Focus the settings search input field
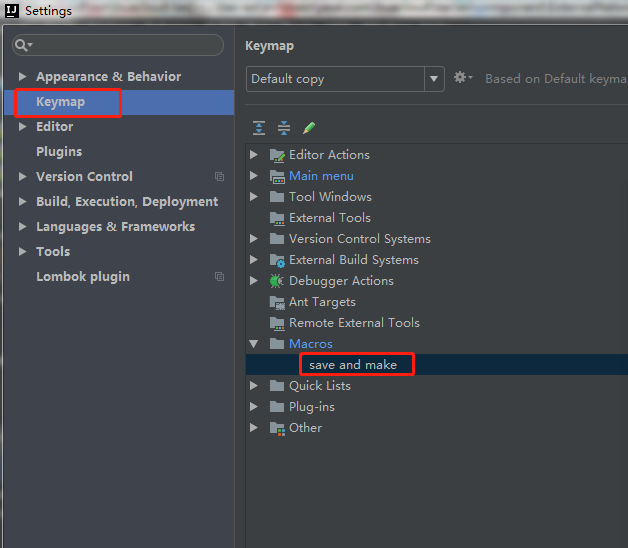This screenshot has width=628, height=548. pyautogui.click(x=118, y=45)
